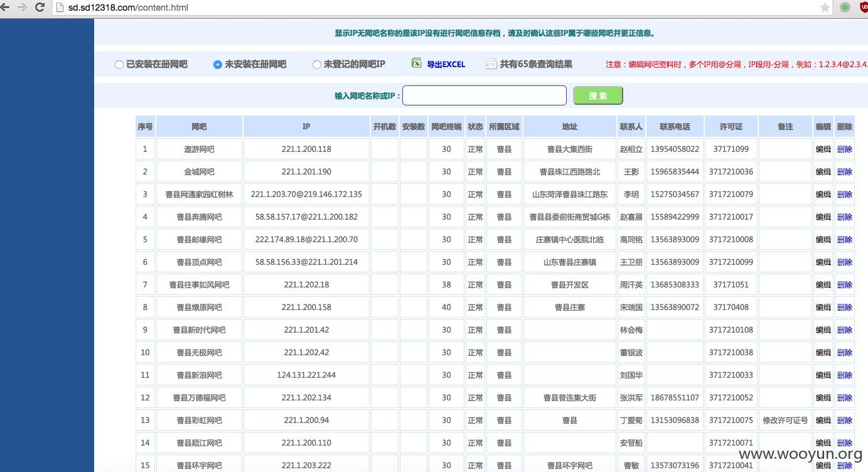Click the 许可证 column header
Image resolution: width=868 pixels, height=472 pixels.
731,127
